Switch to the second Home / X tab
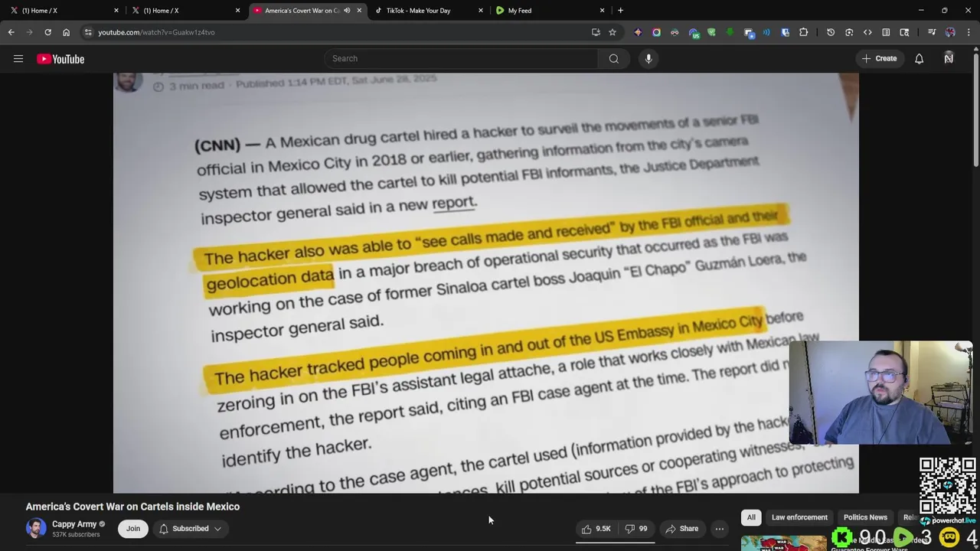This screenshot has height=551, width=980. 184,11
